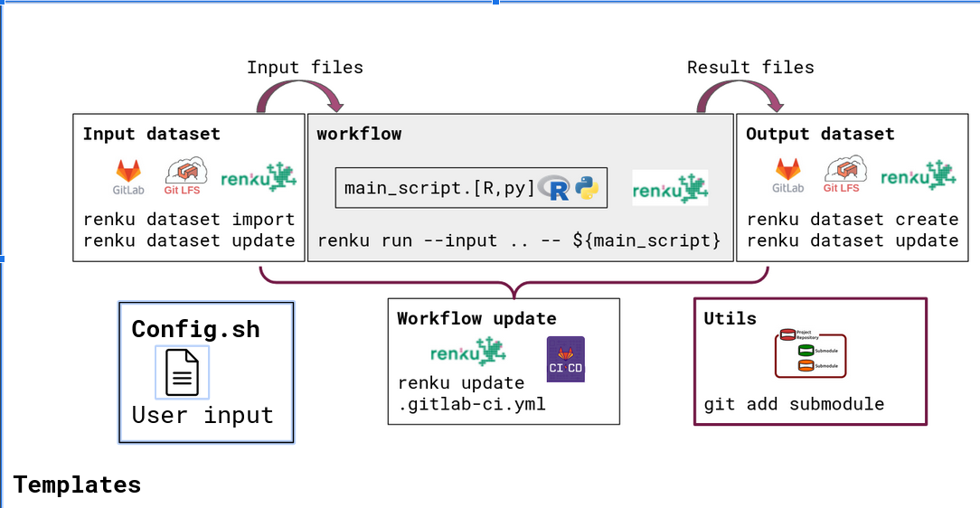
Task: Select the 'workflow' heading text
Action: [360, 134]
